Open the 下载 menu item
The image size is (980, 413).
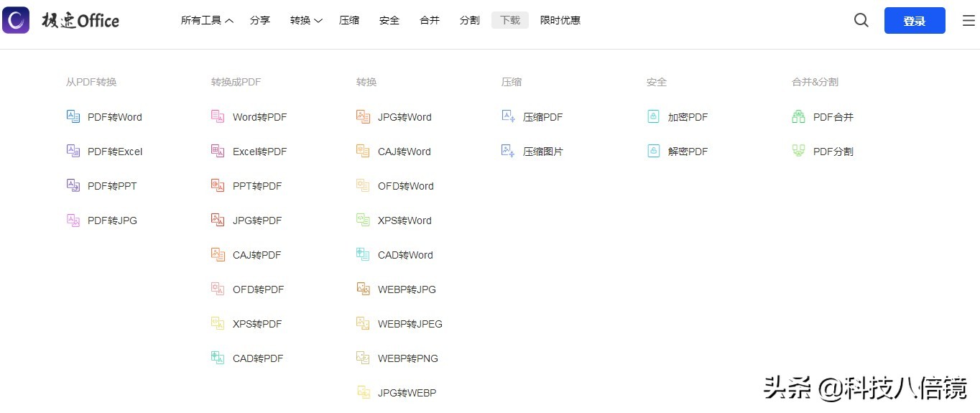point(510,21)
